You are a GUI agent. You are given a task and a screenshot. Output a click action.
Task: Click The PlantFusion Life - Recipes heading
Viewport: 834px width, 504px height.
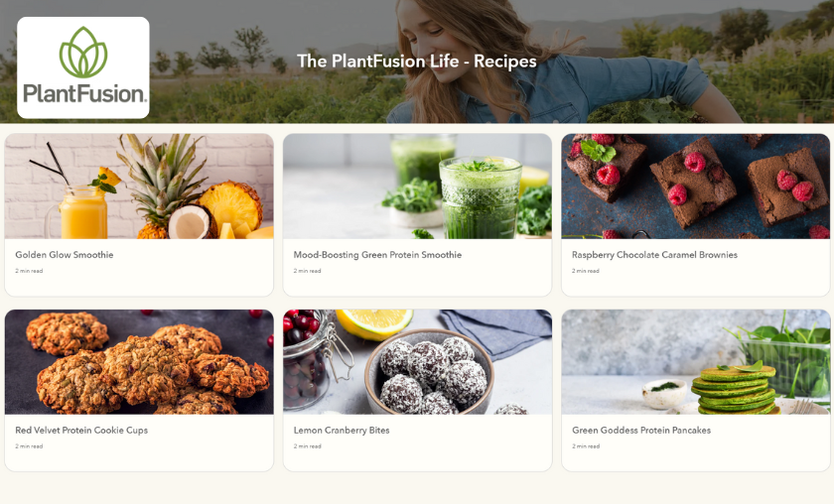tap(416, 62)
